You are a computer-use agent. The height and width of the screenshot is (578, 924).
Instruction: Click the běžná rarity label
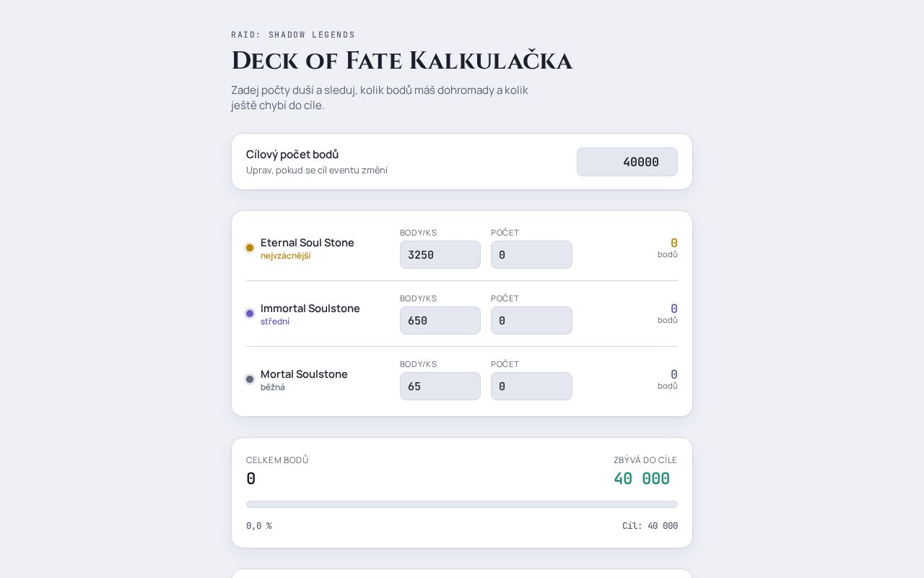pos(273,387)
